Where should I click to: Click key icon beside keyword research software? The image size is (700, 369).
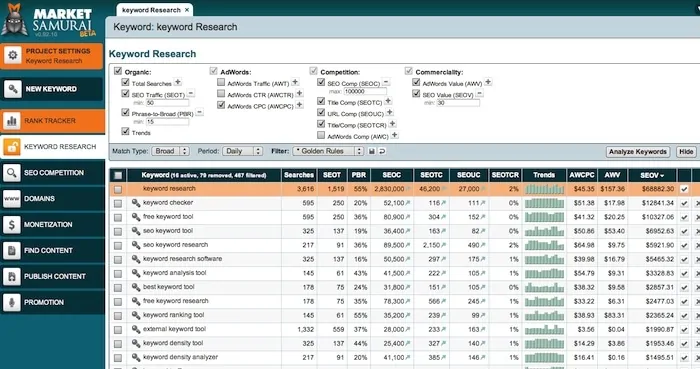[136, 259]
